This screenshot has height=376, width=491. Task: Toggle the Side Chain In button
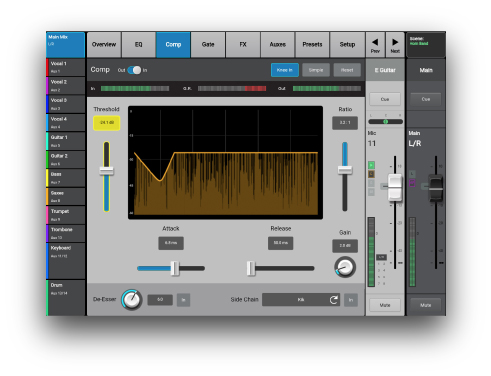point(351,300)
